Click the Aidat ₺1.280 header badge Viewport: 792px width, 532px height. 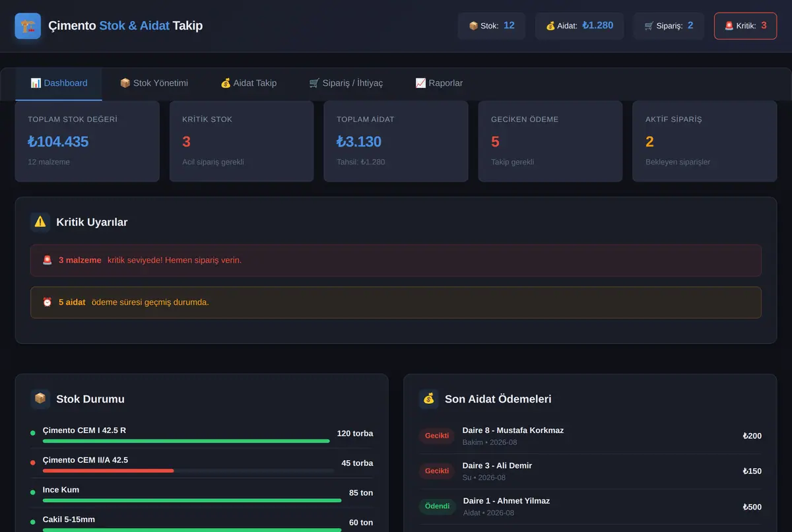pos(579,26)
